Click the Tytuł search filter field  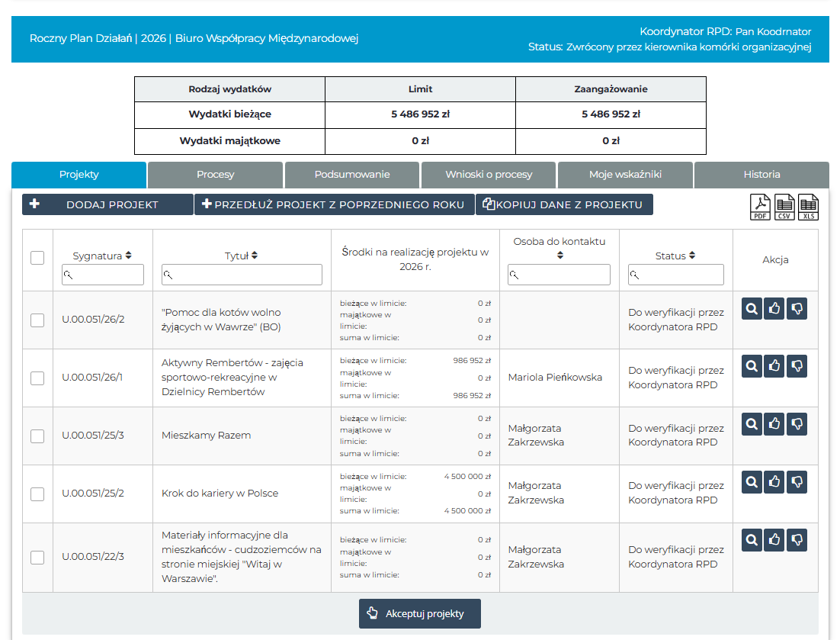coord(242,275)
